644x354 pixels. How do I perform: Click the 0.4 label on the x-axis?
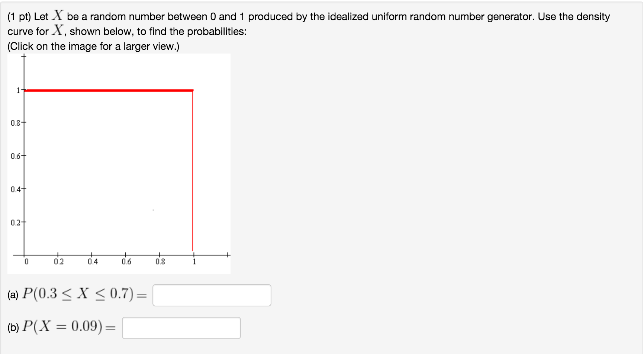point(93,261)
